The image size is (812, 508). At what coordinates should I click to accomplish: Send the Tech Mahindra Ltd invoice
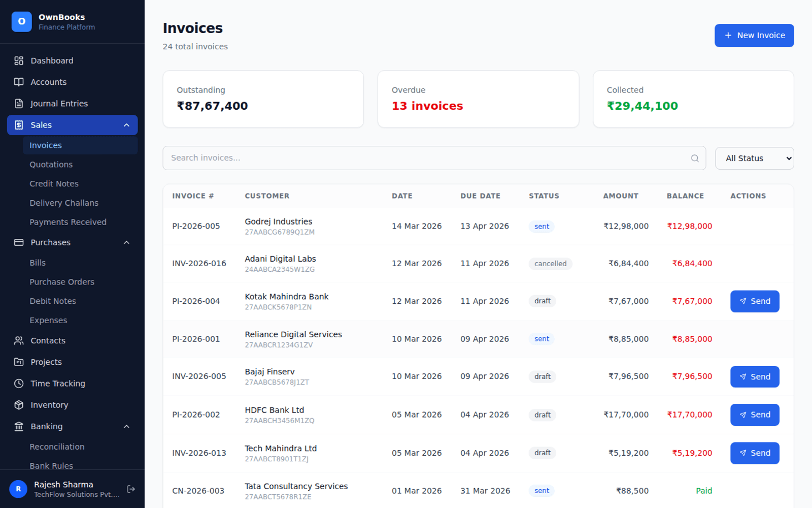(755, 453)
